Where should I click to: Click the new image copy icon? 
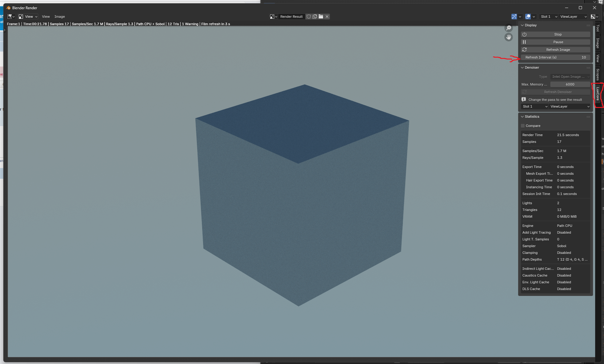point(315,17)
